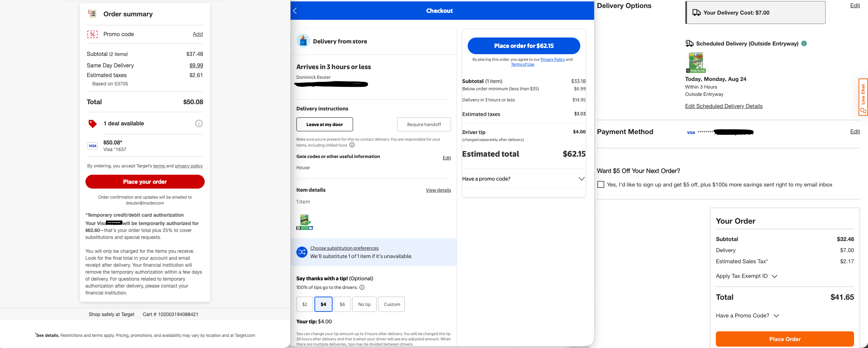
Task: Click the blue substitution shuffle icon
Action: coord(302,252)
